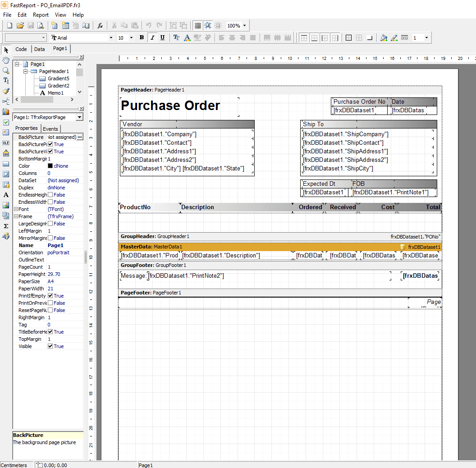Viewport: 476px width, 468px height.
Task: Select the Zoom magnifier tool
Action: click(6, 70)
